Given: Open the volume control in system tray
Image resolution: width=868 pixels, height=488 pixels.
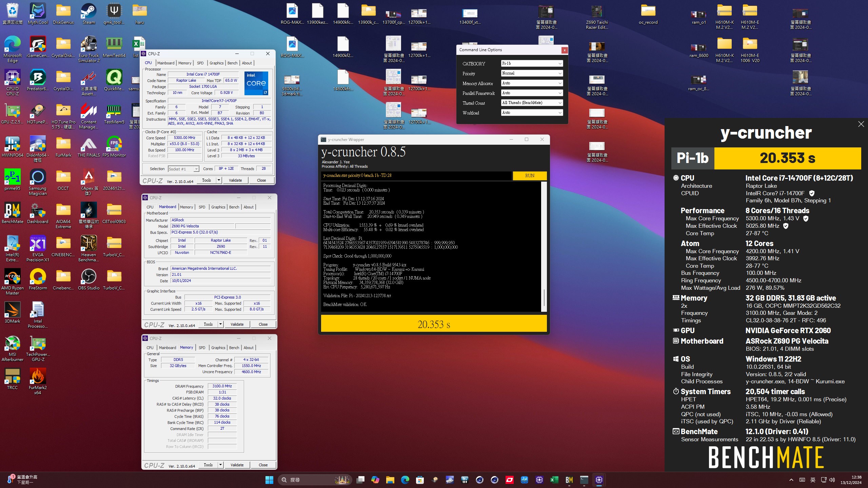Looking at the screenshot, I should 832,480.
